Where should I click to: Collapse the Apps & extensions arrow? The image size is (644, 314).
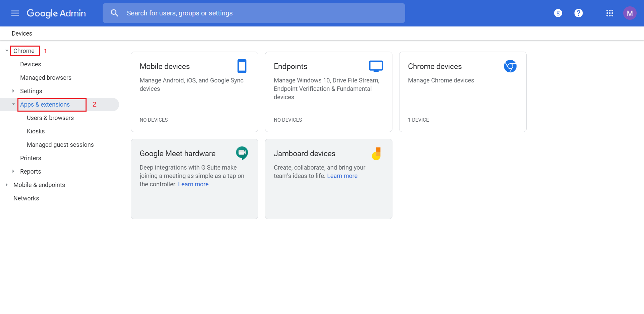pos(13,104)
